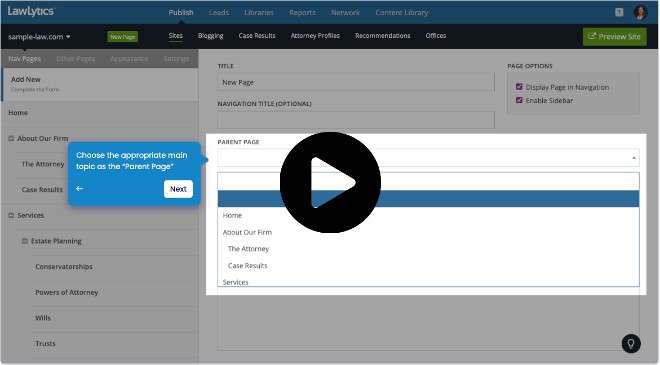Select Trusts in sidebar tree
The image size is (660, 365).
click(45, 344)
